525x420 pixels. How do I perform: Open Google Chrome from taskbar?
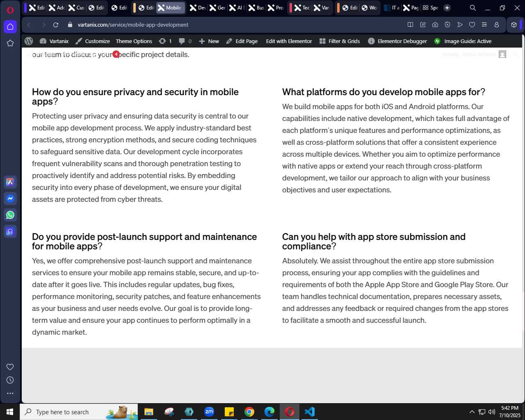click(249, 412)
